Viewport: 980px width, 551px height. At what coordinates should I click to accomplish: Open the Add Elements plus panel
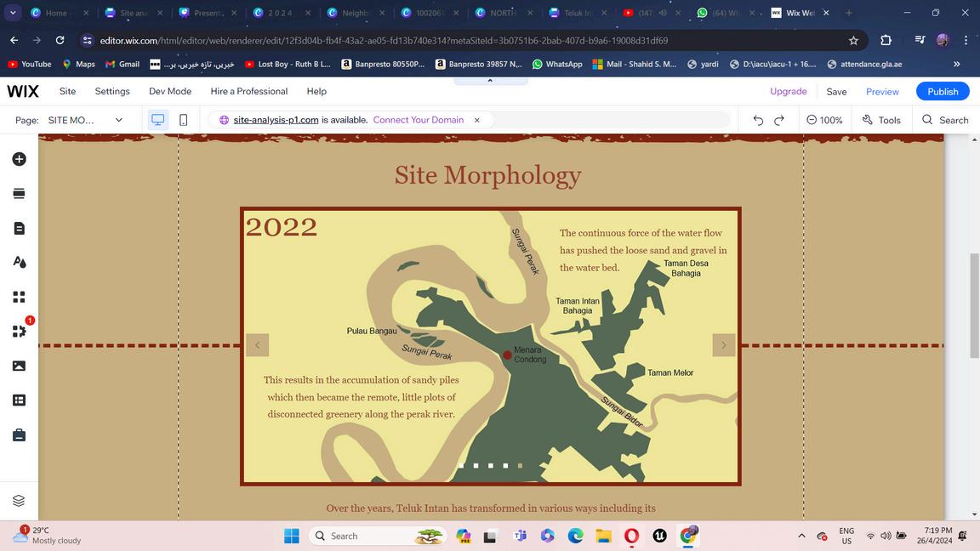pyautogui.click(x=20, y=159)
